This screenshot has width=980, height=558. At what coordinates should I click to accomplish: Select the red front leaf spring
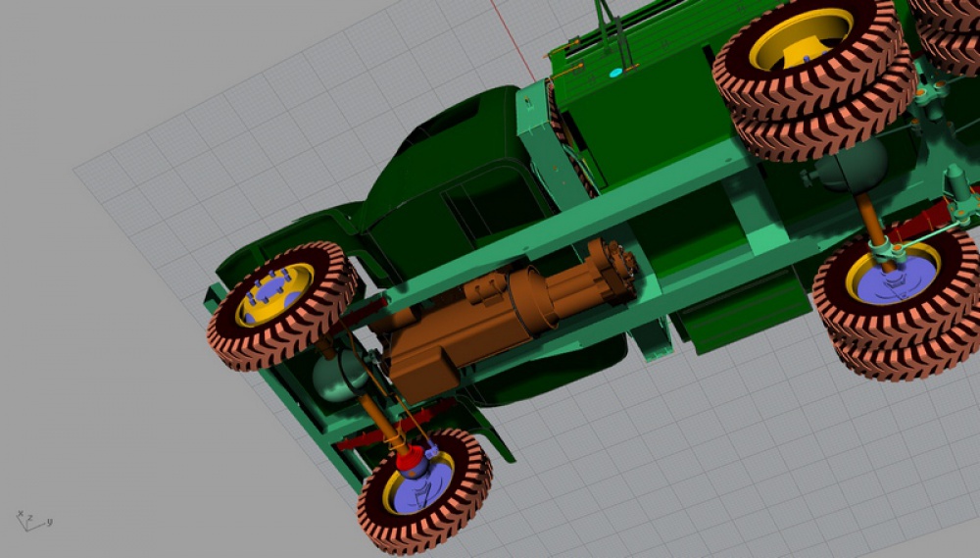click(x=395, y=427)
